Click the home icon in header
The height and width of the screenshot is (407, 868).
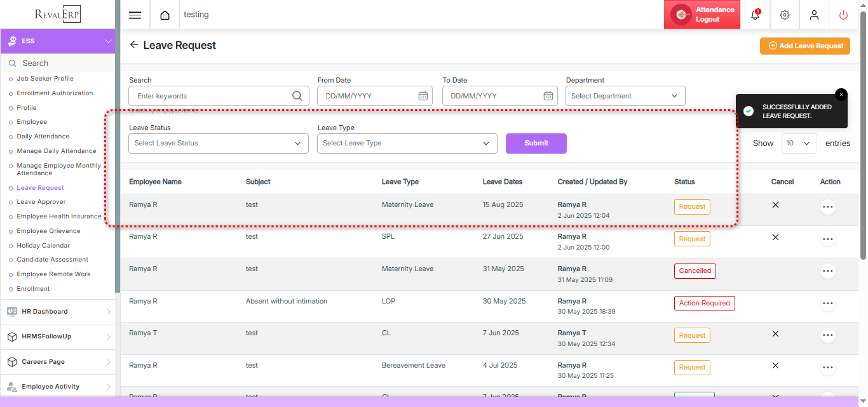tap(165, 15)
